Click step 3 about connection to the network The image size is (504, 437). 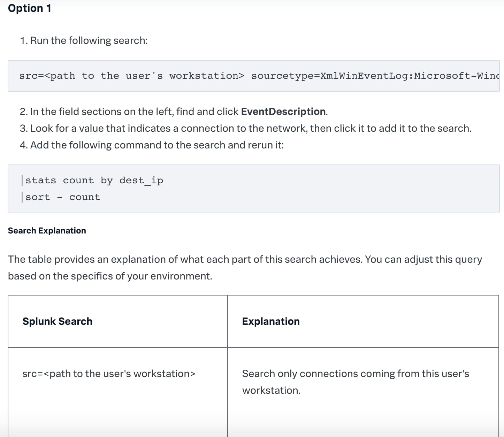click(245, 128)
